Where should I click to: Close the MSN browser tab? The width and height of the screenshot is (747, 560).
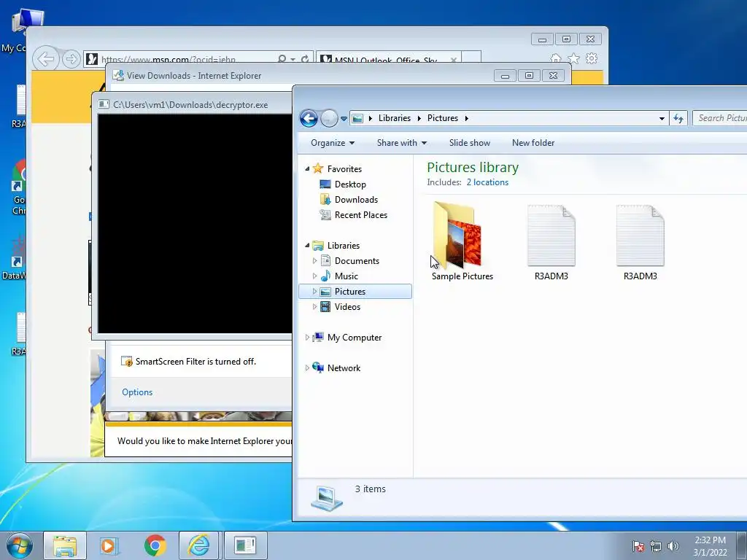(454, 60)
